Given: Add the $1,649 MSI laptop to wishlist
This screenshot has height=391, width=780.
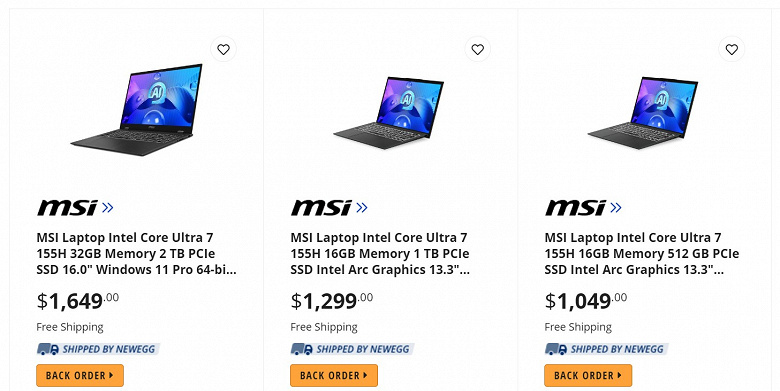Looking at the screenshot, I should [x=223, y=49].
